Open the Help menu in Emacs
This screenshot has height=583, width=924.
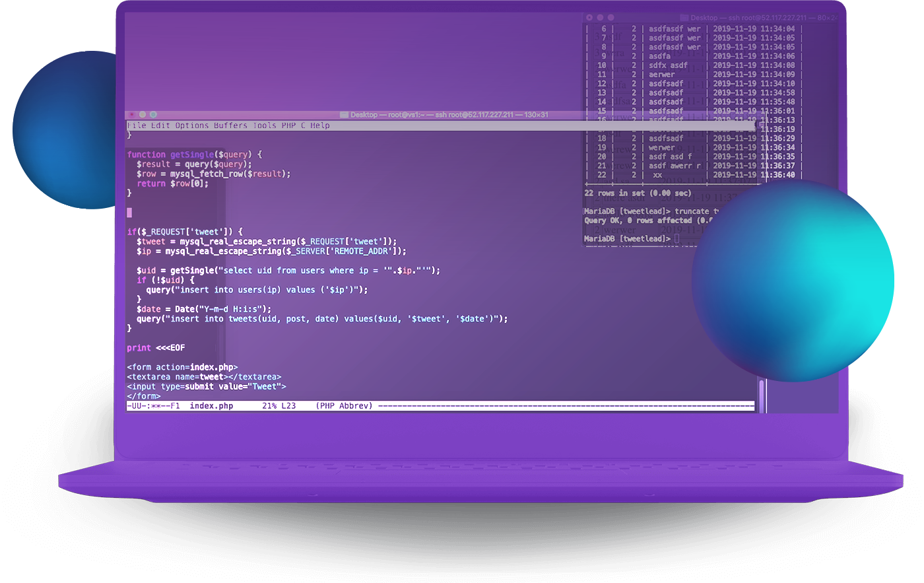(x=320, y=125)
